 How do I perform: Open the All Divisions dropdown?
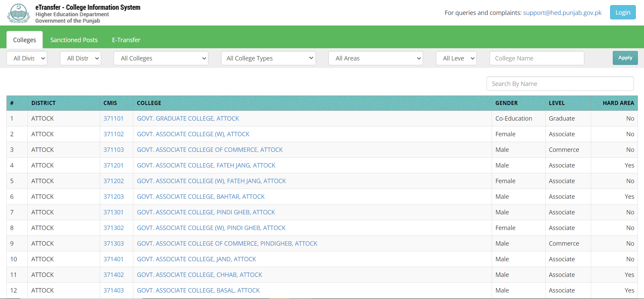click(x=27, y=58)
